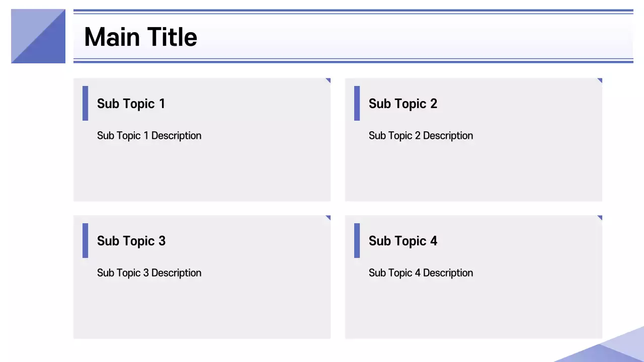
Task: Click the corner triangle on the Sub Topic 4 card
Action: pos(600,217)
